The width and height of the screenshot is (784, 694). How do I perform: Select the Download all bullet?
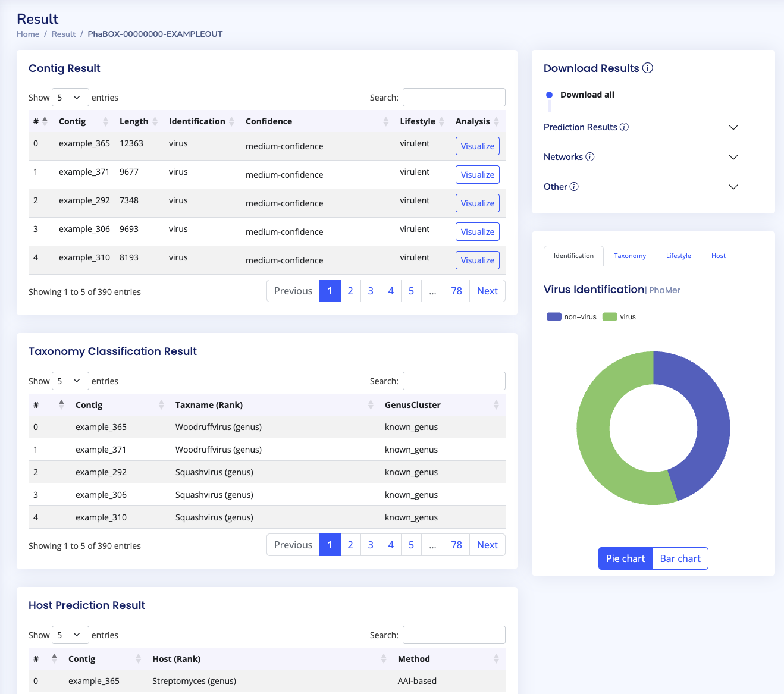[549, 95]
